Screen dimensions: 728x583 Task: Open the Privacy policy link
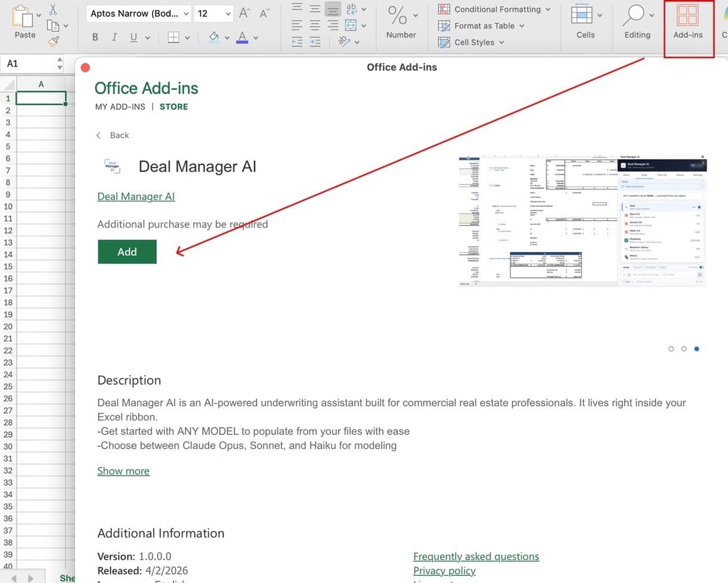click(444, 570)
